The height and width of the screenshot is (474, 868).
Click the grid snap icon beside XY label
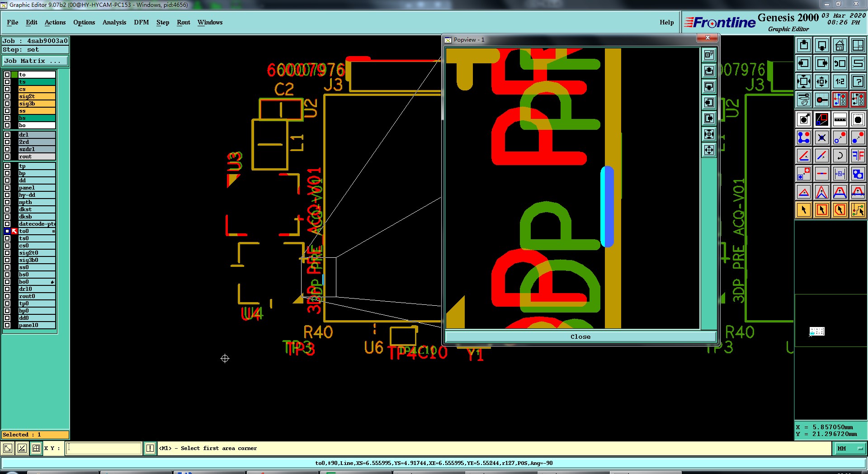tap(36, 448)
